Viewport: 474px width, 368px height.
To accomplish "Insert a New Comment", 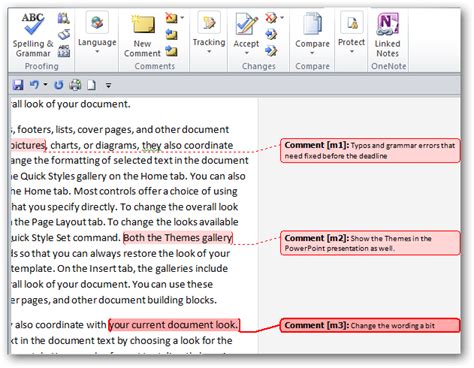I will 142,35.
